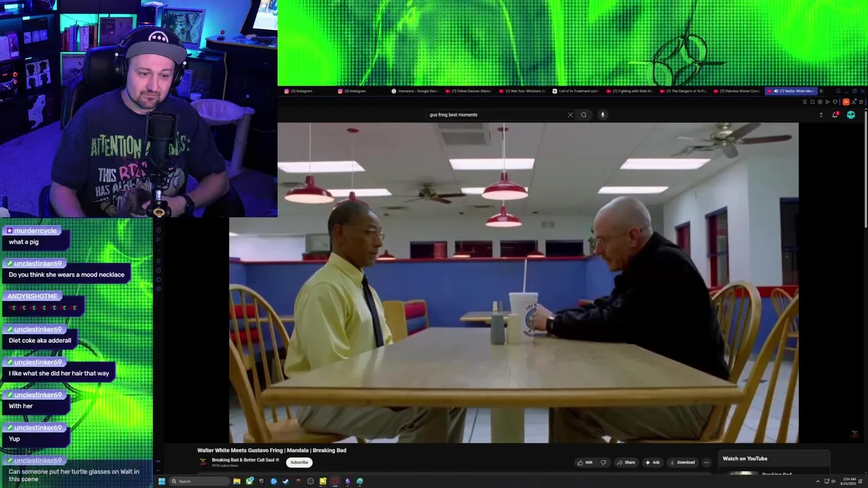Click the channel avatar next to Subscribe
This screenshot has height=488, width=868.
(203, 462)
